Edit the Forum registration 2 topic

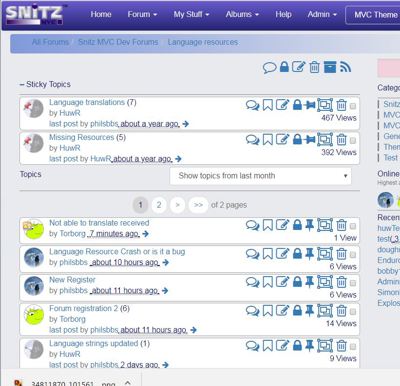(x=282, y=311)
